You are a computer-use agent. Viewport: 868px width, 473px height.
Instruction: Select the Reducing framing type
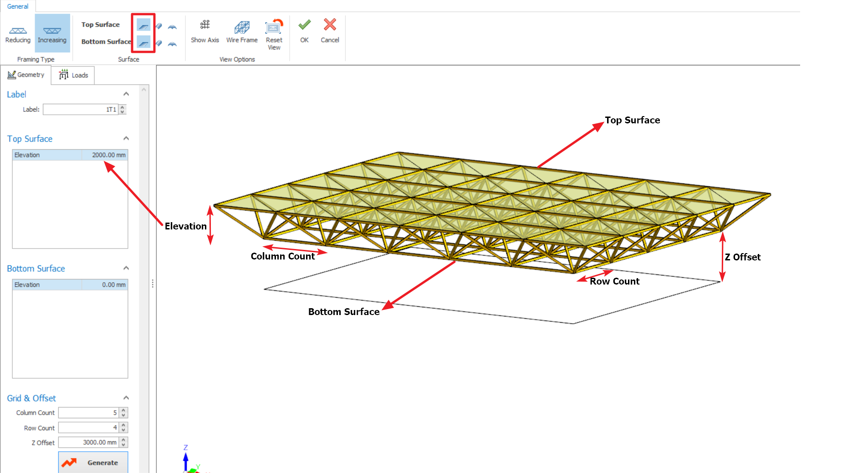tap(18, 33)
